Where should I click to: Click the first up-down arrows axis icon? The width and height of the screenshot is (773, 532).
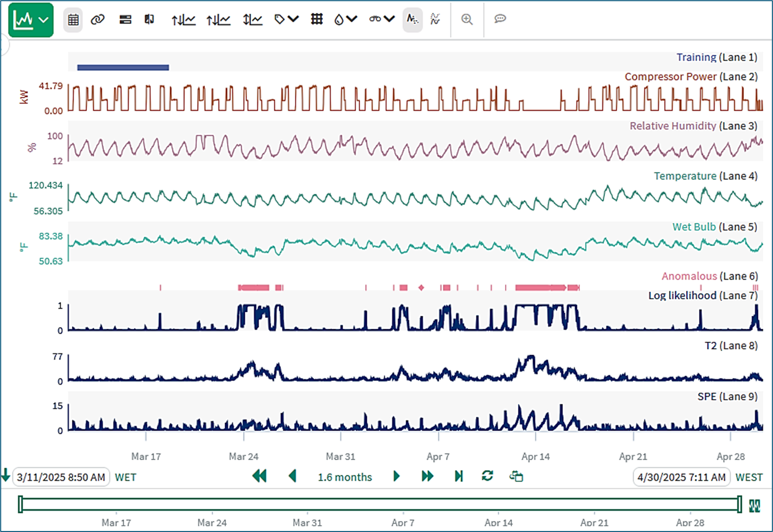tap(183, 20)
